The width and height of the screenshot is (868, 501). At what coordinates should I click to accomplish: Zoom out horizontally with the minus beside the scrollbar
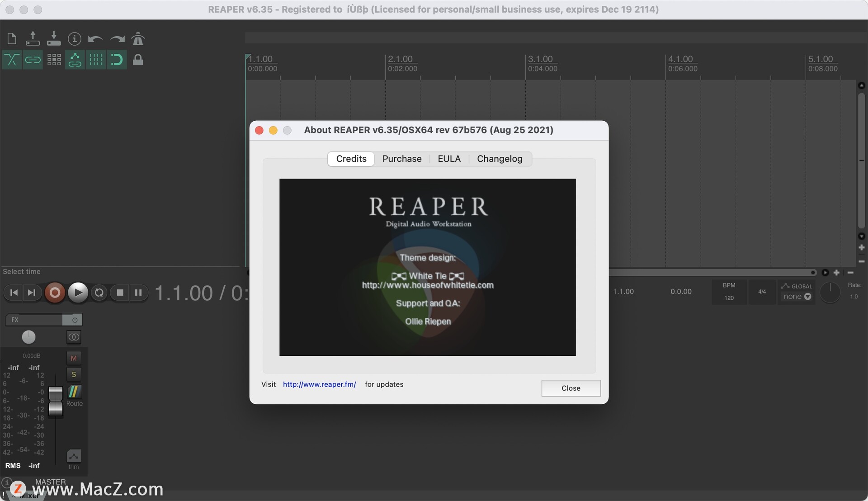(850, 273)
